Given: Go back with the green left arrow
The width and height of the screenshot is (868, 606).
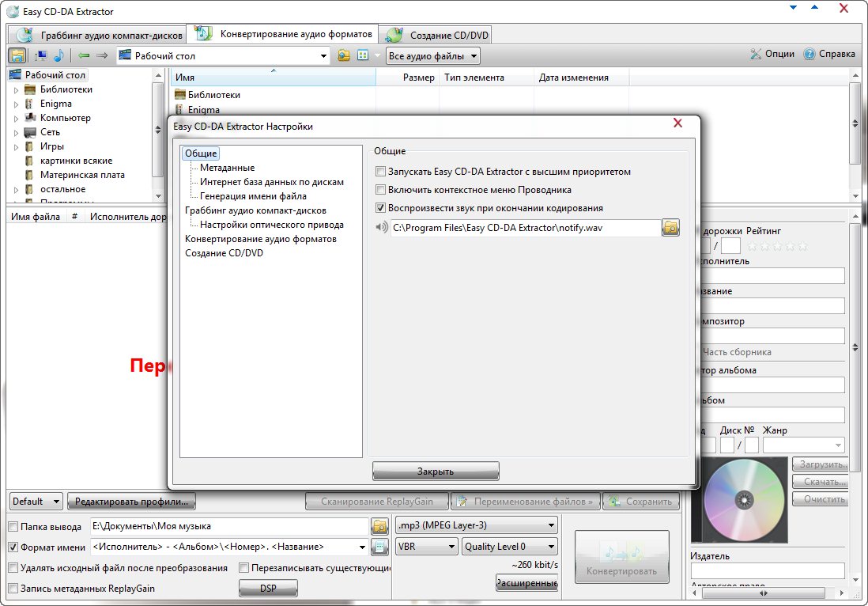Looking at the screenshot, I should point(84,55).
